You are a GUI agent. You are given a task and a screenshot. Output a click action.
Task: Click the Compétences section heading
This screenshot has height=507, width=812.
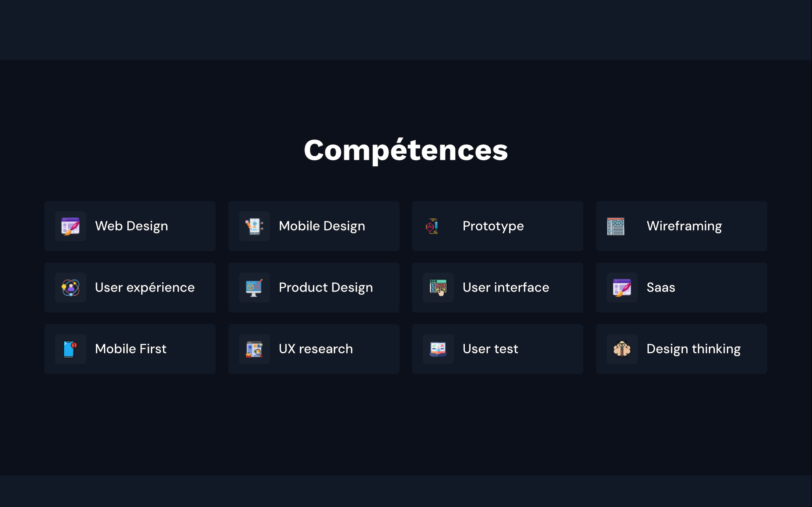point(406,151)
